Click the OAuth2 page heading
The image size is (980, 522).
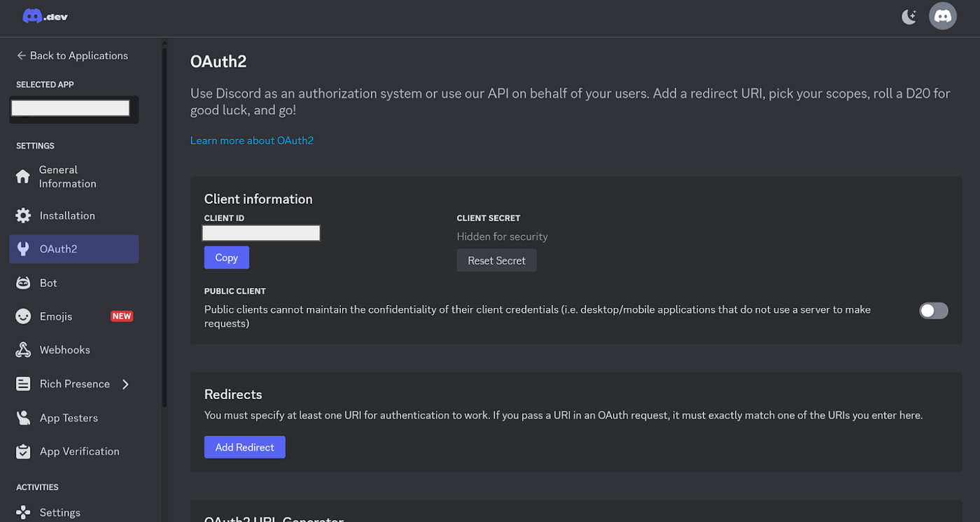[218, 62]
